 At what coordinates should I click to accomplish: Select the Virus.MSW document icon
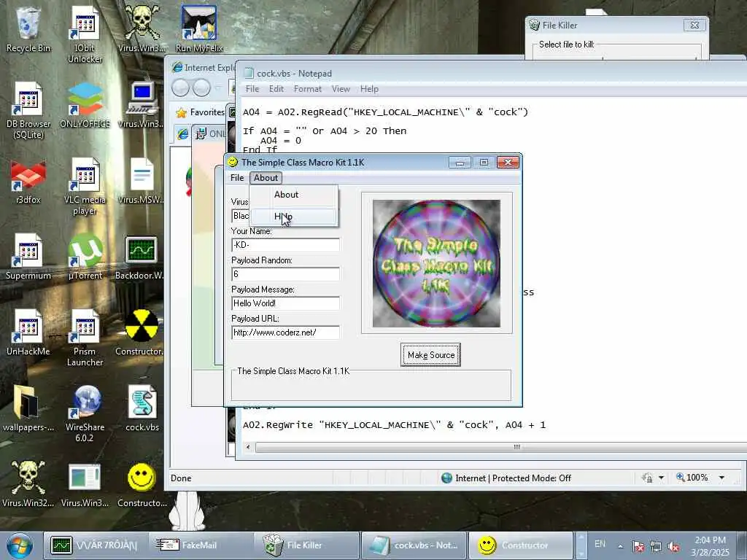pyautogui.click(x=141, y=182)
